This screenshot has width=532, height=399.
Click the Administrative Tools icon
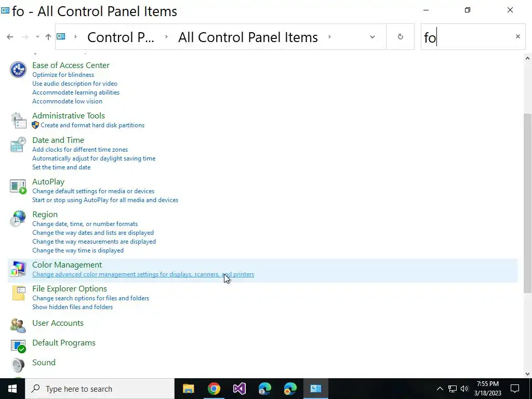tap(18, 121)
